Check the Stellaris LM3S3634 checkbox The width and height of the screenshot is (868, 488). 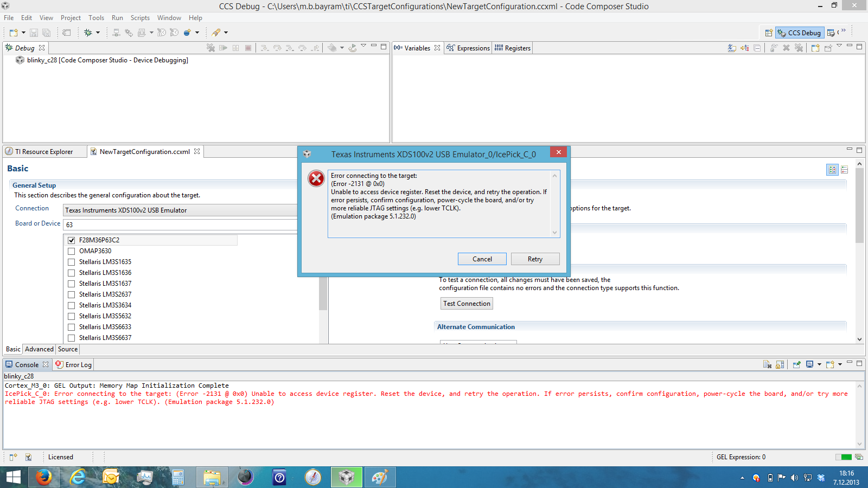[x=71, y=305]
